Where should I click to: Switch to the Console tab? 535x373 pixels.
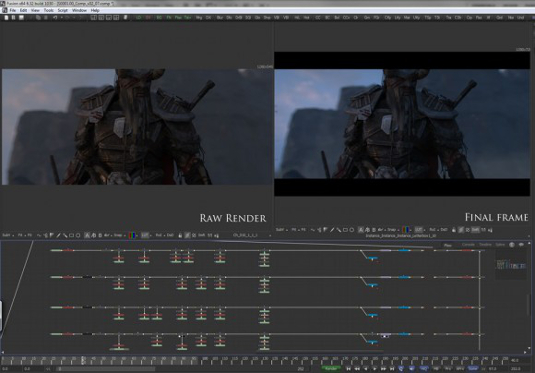468,245
